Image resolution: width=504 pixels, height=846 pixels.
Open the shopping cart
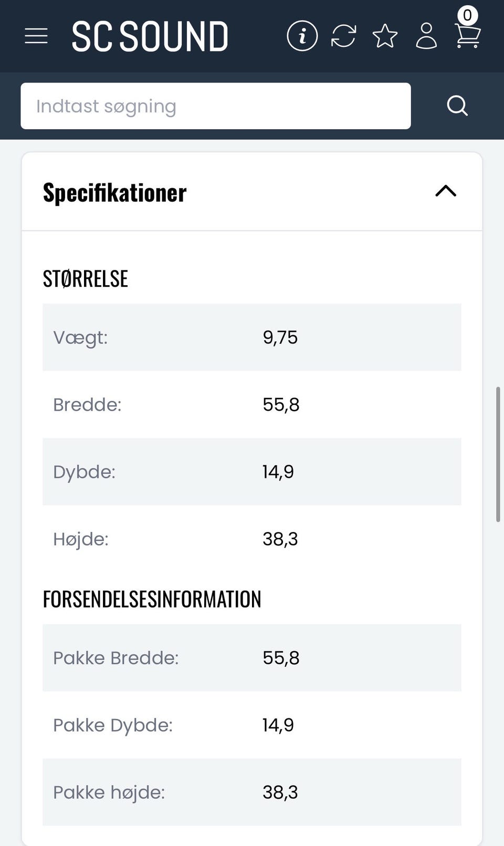[x=467, y=38]
